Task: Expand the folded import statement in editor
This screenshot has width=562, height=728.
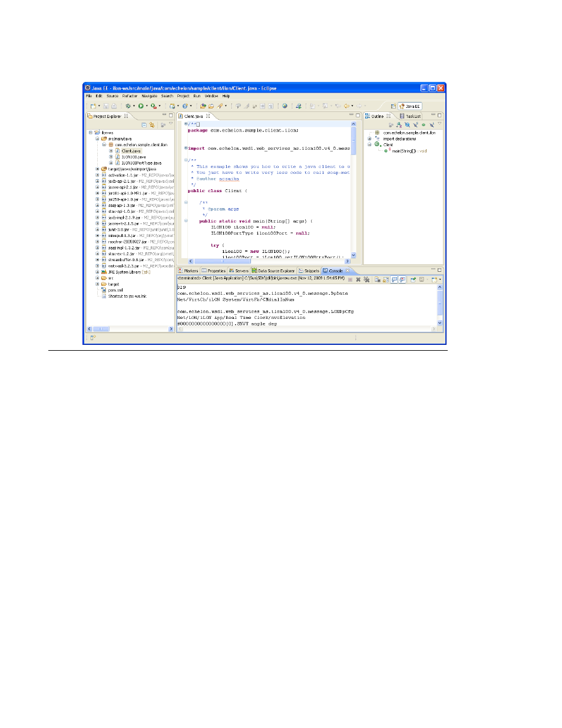Action: tap(186, 148)
